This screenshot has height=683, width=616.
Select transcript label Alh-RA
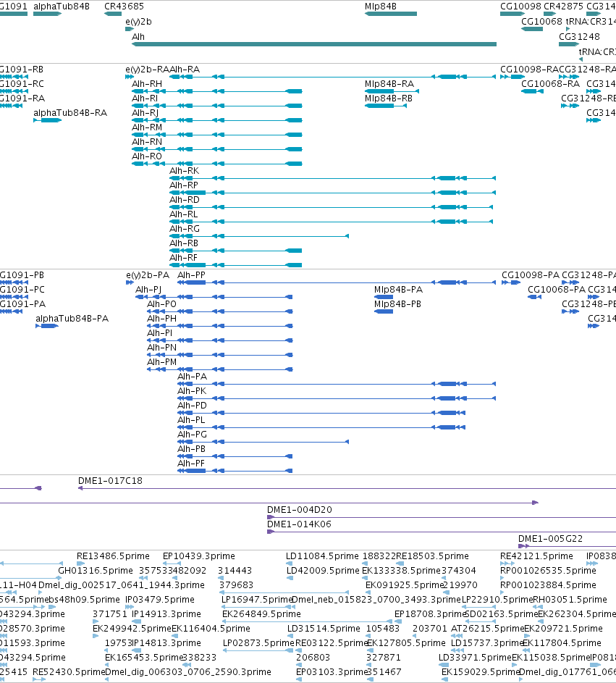[185, 70]
